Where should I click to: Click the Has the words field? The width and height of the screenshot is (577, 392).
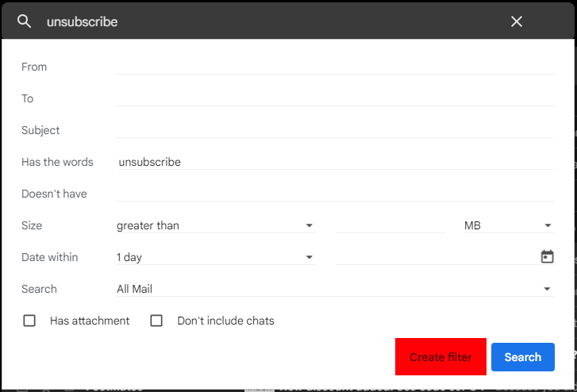click(x=335, y=162)
